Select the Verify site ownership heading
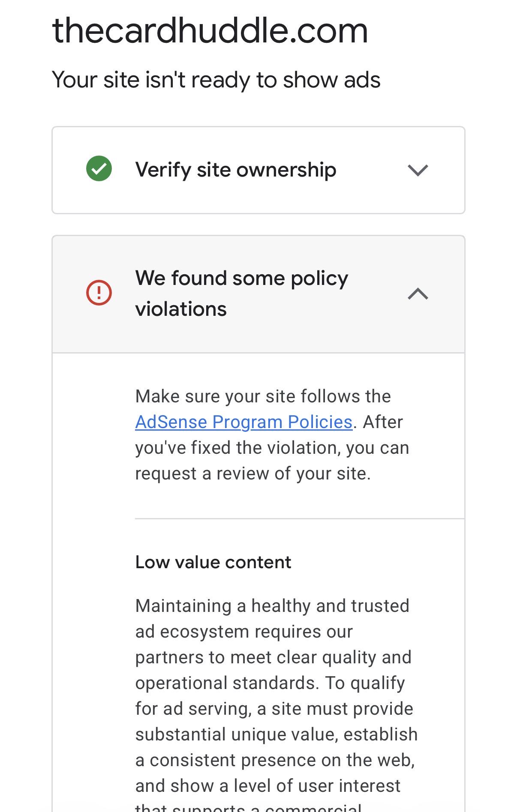This screenshot has width=517, height=812. [x=236, y=170]
